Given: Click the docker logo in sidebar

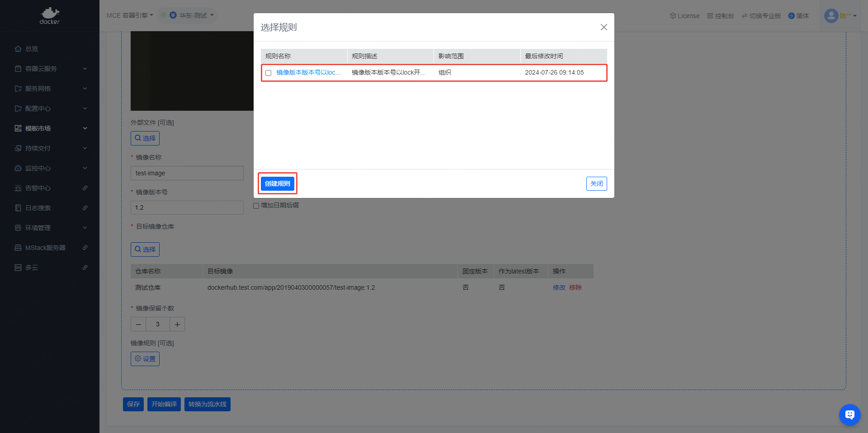Looking at the screenshot, I should coord(49,16).
